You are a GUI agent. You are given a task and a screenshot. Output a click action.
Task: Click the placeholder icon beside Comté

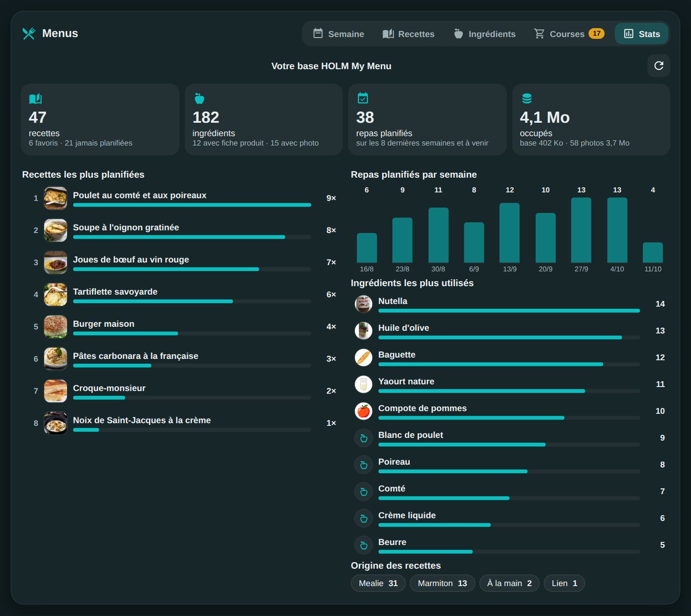click(363, 492)
